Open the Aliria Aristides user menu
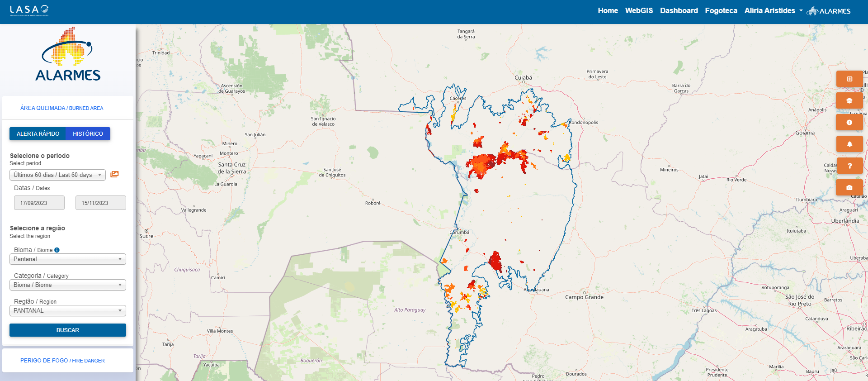The width and height of the screenshot is (868, 381). coord(773,11)
